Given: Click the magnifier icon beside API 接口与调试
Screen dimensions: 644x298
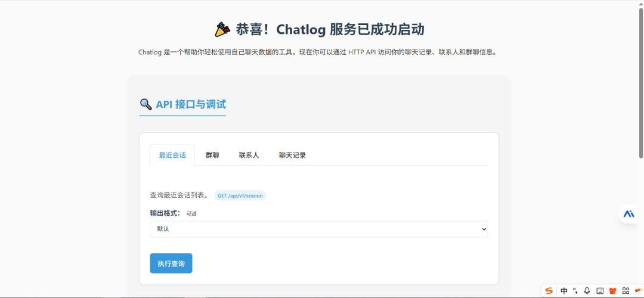Looking at the screenshot, I should (x=145, y=104).
